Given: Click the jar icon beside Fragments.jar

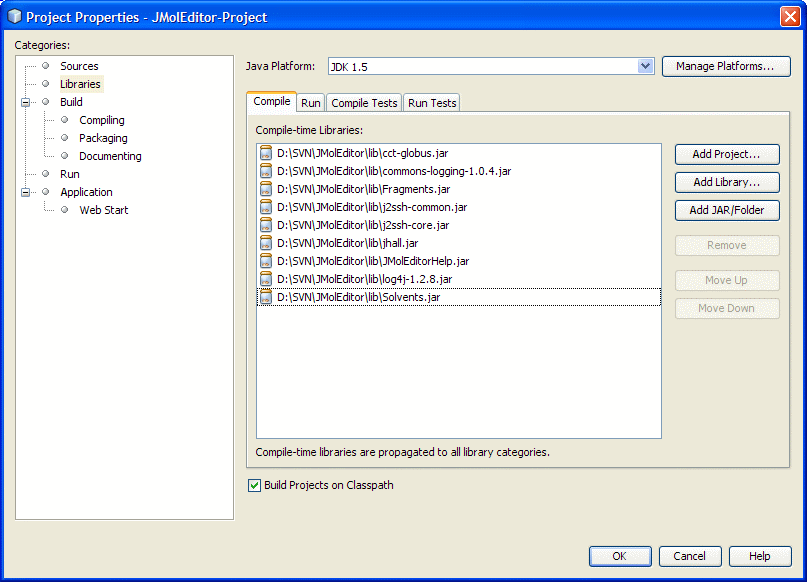Looking at the screenshot, I should pyautogui.click(x=266, y=189).
